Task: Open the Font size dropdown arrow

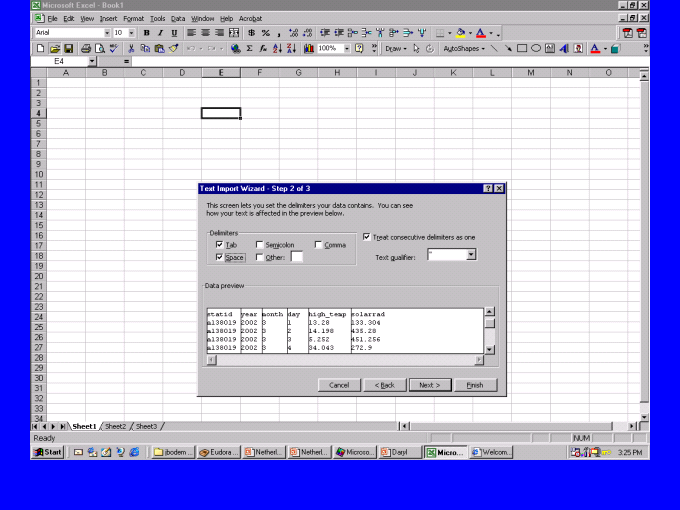Action: click(x=131, y=33)
